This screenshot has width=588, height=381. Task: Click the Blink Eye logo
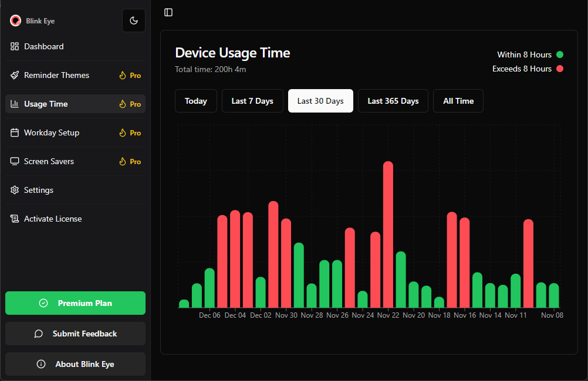[x=15, y=20]
